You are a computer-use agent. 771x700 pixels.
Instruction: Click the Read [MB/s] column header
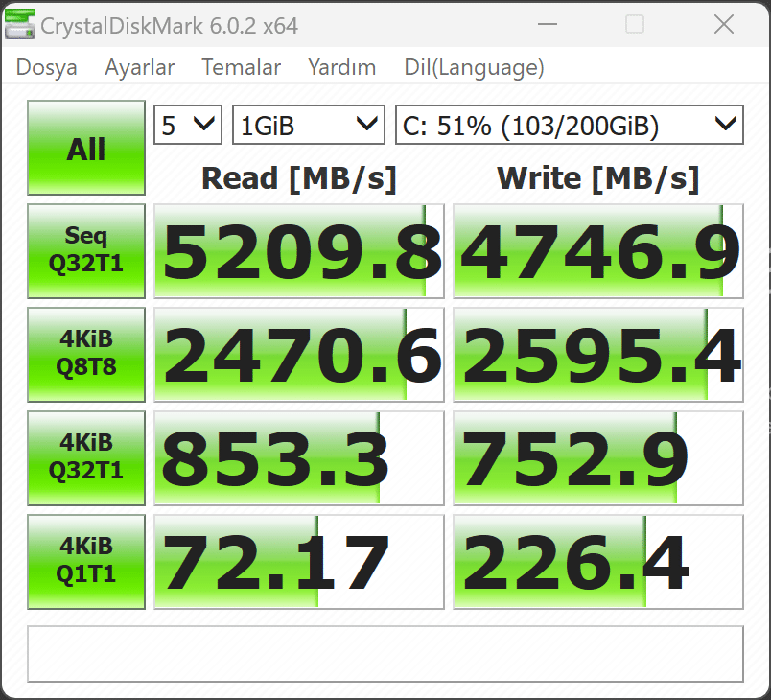pyautogui.click(x=299, y=178)
